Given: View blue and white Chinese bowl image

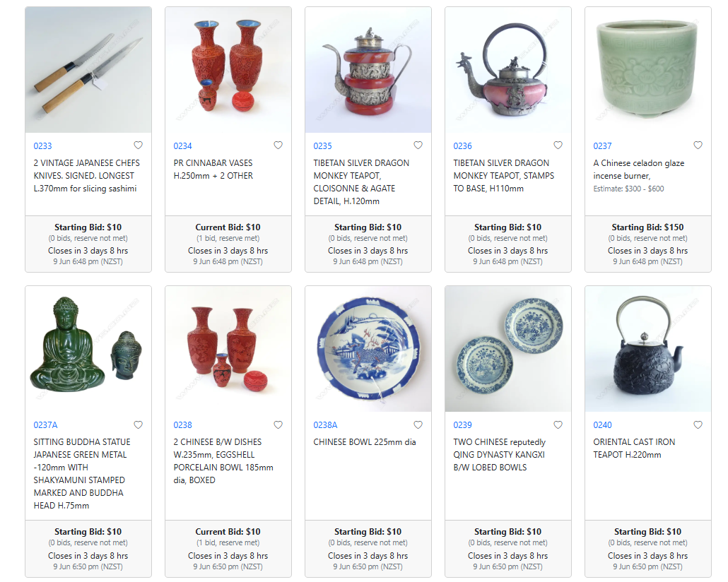Looking at the screenshot, I should (x=368, y=348).
